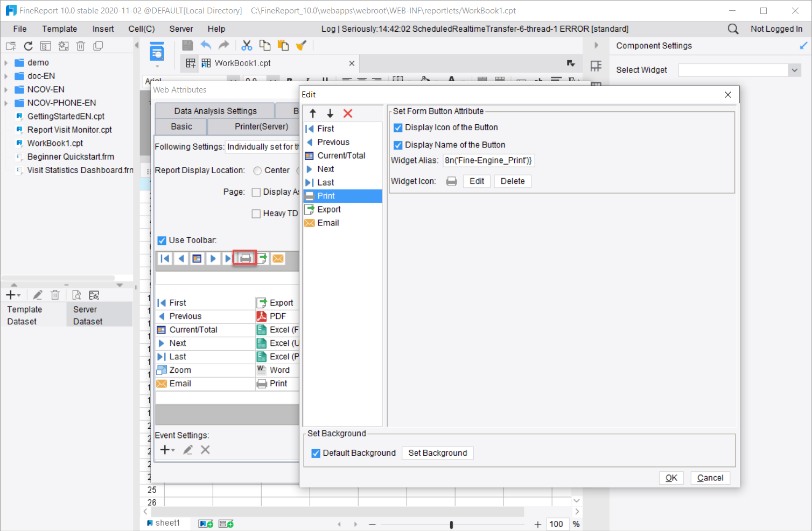Image resolution: width=812 pixels, height=531 pixels.
Task: Click the First page toolbar preview icon
Action: [x=165, y=259]
